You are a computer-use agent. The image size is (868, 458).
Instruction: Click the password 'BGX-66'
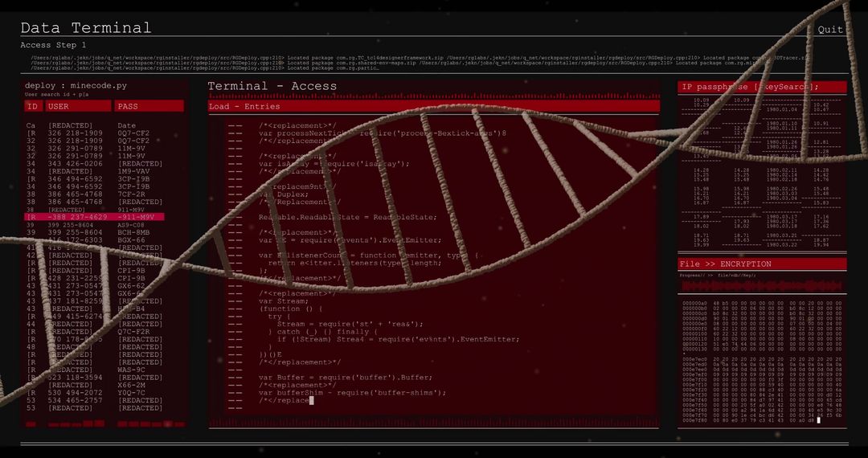tap(131, 240)
